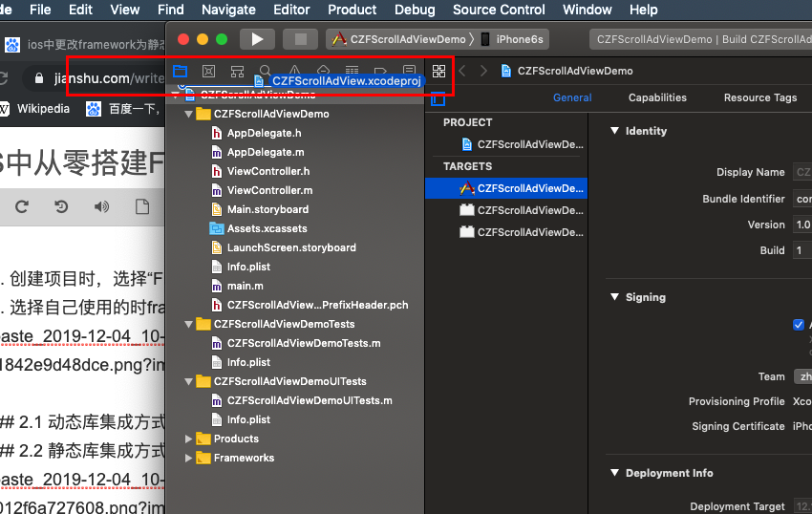Click the Bundle Identifier field
The width and height of the screenshot is (812, 514).
802,199
